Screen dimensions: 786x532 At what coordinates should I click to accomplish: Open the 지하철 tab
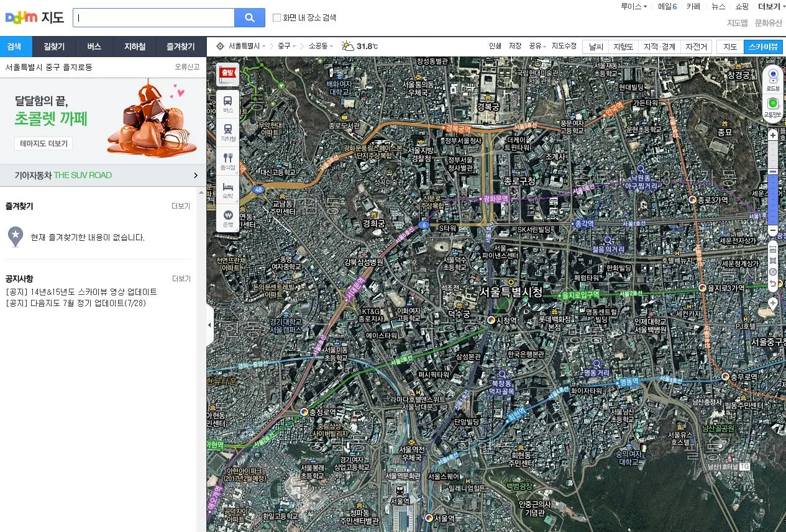[135, 47]
